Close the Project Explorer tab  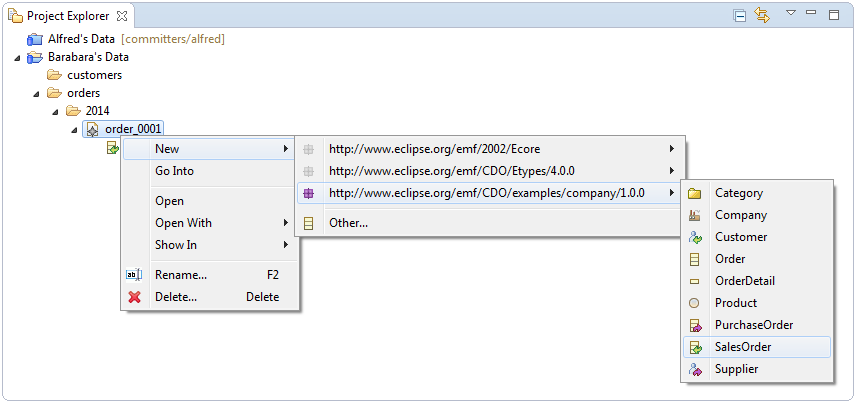(122, 16)
